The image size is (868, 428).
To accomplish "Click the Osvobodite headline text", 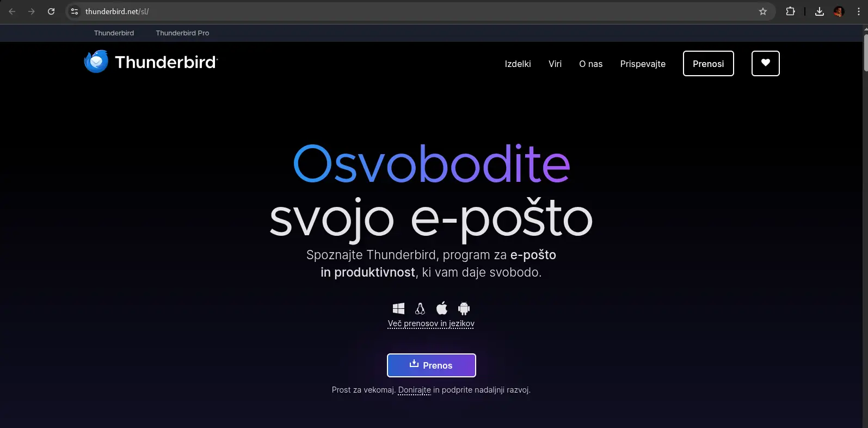I will (x=432, y=163).
